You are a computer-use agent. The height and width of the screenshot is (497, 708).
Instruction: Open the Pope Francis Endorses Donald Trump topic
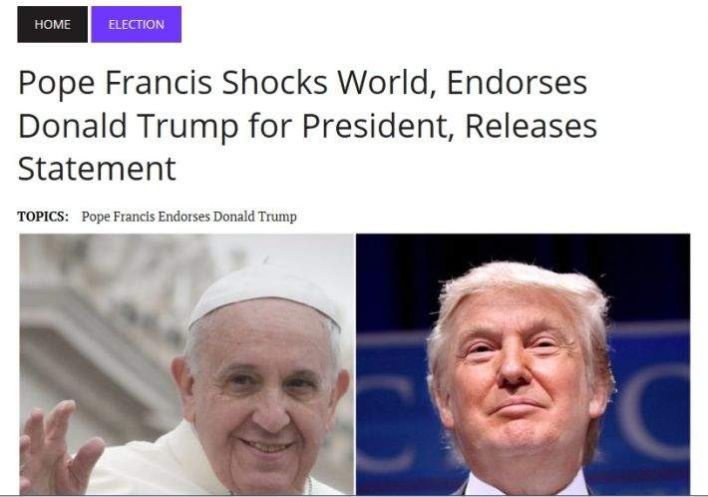(x=189, y=216)
